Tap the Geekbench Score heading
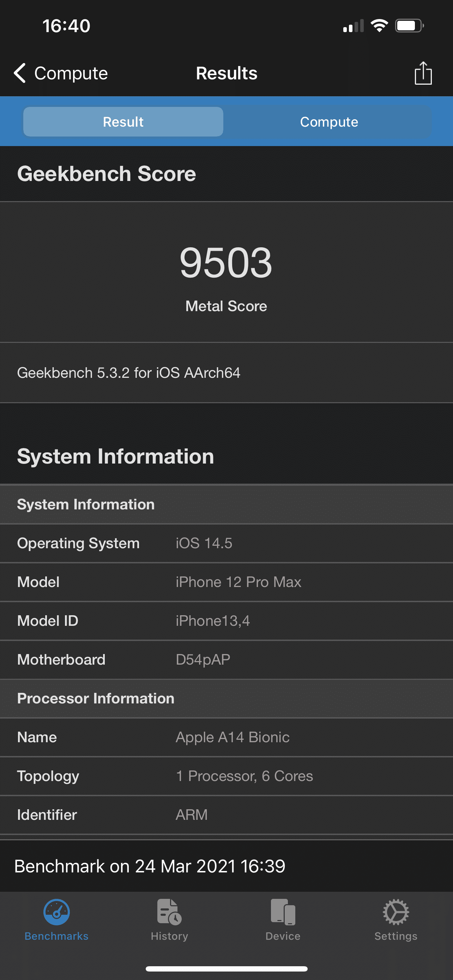Viewport: 453px width, 980px height. [x=107, y=174]
